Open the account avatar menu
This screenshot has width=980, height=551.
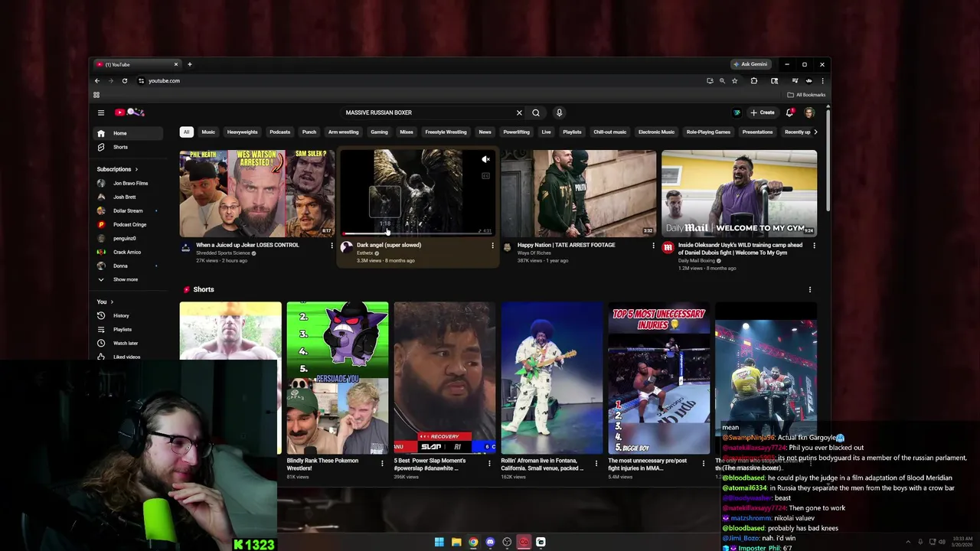[809, 112]
